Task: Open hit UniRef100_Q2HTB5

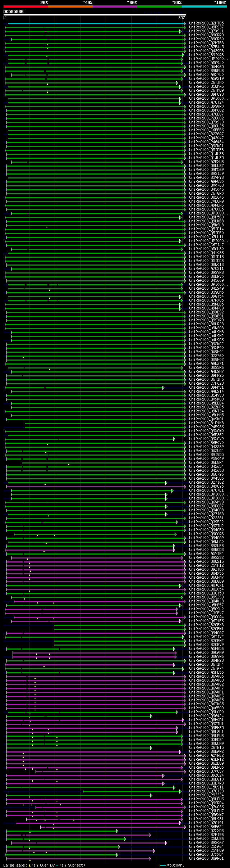Action: (x=206, y=23)
